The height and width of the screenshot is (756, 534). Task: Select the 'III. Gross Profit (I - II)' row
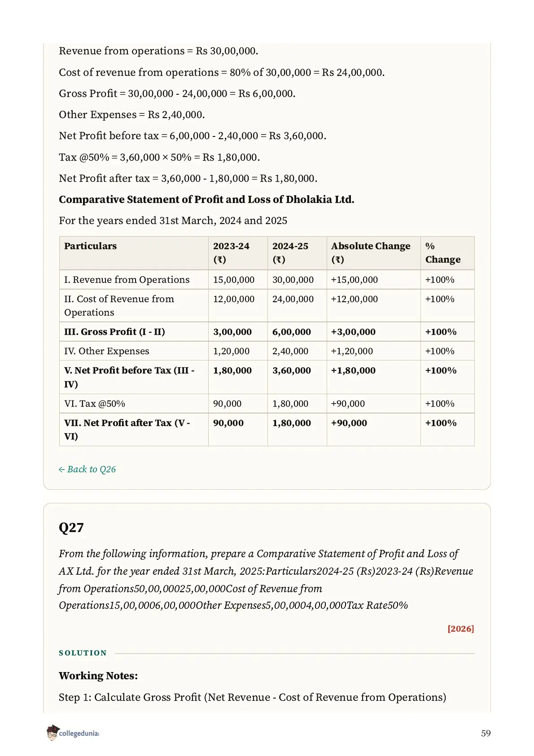click(267, 332)
